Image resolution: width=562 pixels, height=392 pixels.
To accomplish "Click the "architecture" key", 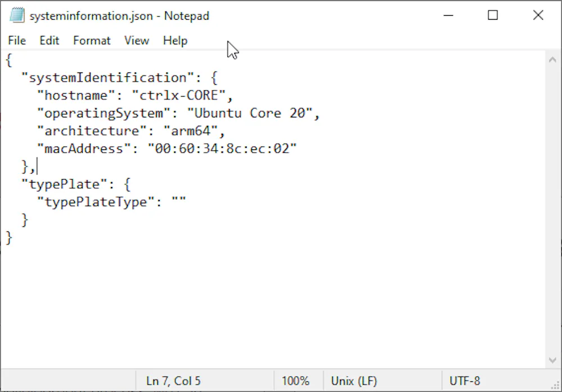I will pyautogui.click(x=92, y=131).
